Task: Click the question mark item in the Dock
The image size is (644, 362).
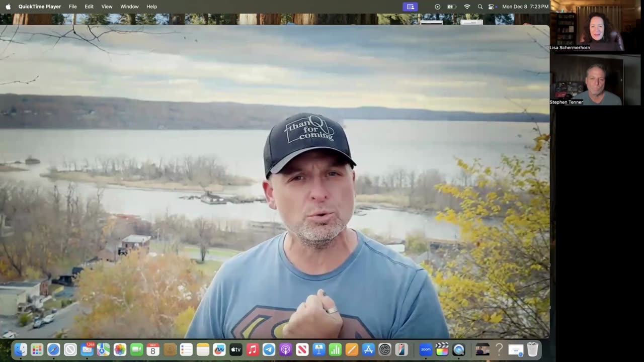Action: 499,349
